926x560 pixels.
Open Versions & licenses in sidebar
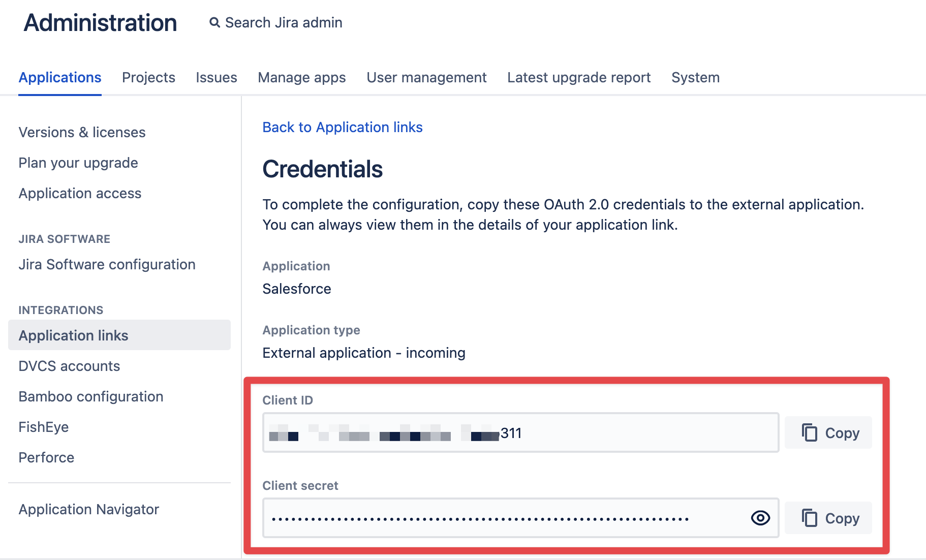(82, 132)
